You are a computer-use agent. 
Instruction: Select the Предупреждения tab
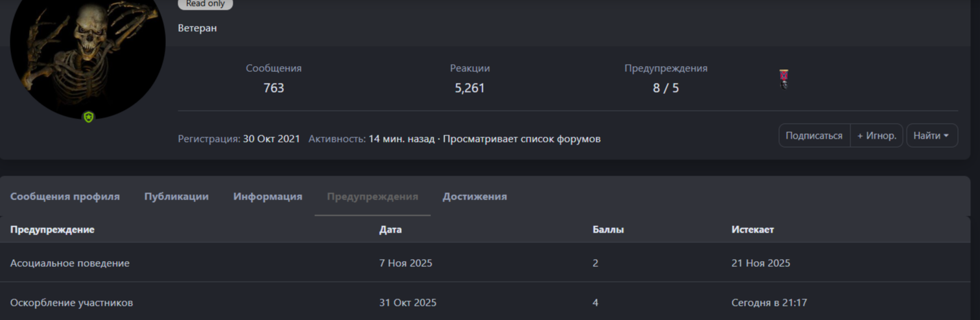coord(373,196)
